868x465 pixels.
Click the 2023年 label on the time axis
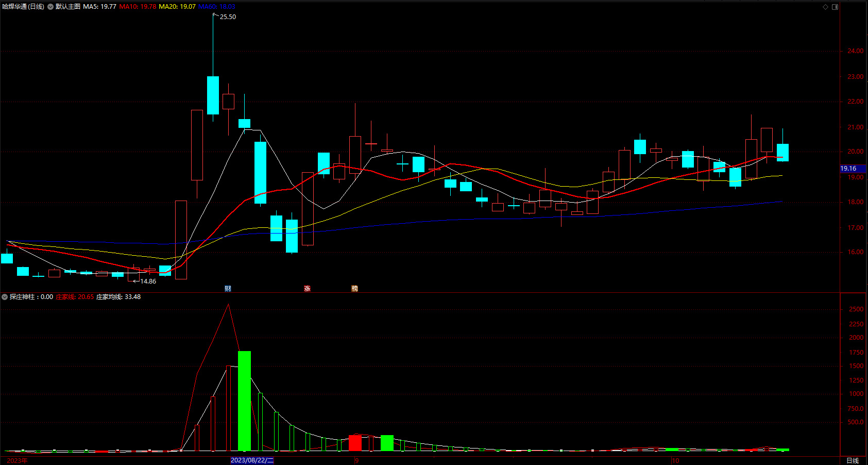[x=17, y=460]
